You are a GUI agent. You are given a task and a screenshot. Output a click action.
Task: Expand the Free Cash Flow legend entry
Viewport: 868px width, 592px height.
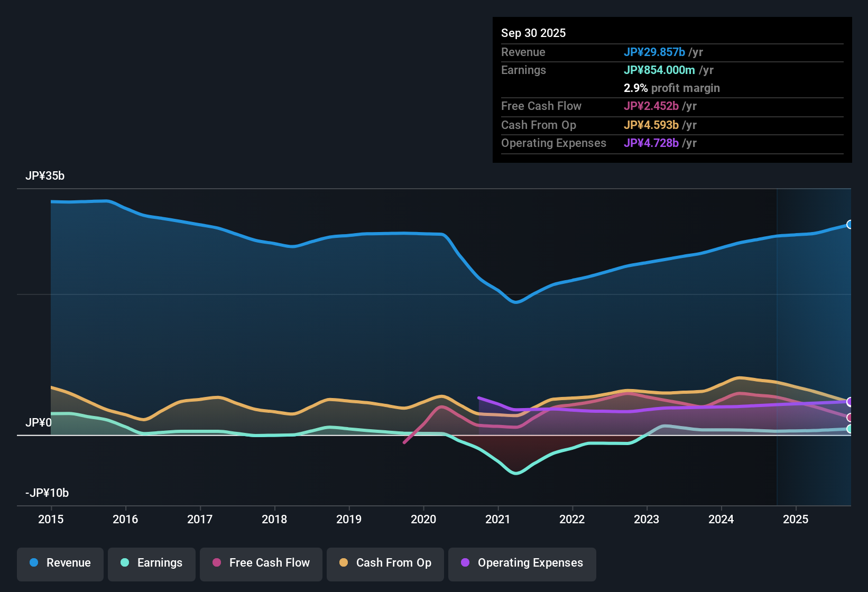[x=261, y=563]
